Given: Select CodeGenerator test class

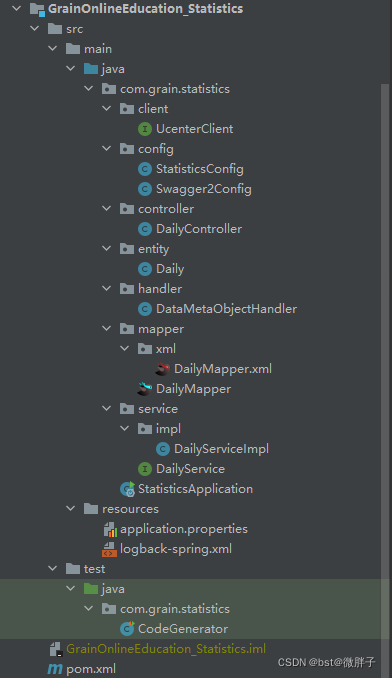Looking at the screenshot, I should [183, 629].
